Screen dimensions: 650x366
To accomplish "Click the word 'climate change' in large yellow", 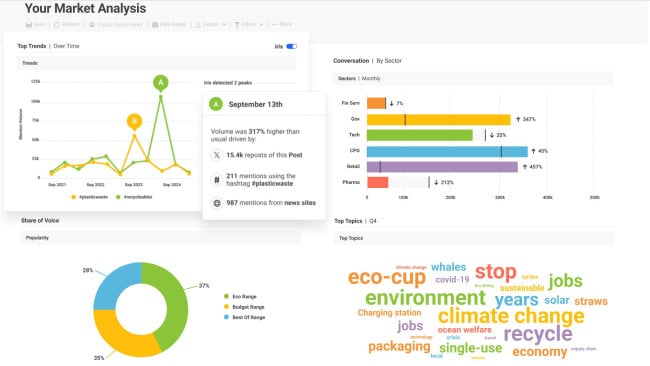I will 511,316.
